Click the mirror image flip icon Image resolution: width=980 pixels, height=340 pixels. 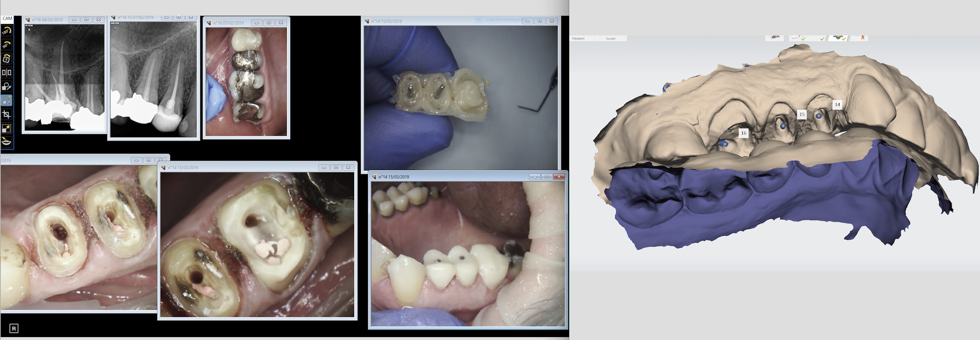(6, 73)
